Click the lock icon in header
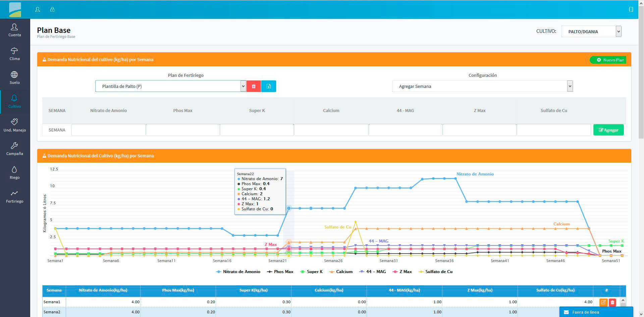Image resolution: width=644 pixels, height=317 pixels. point(52,9)
